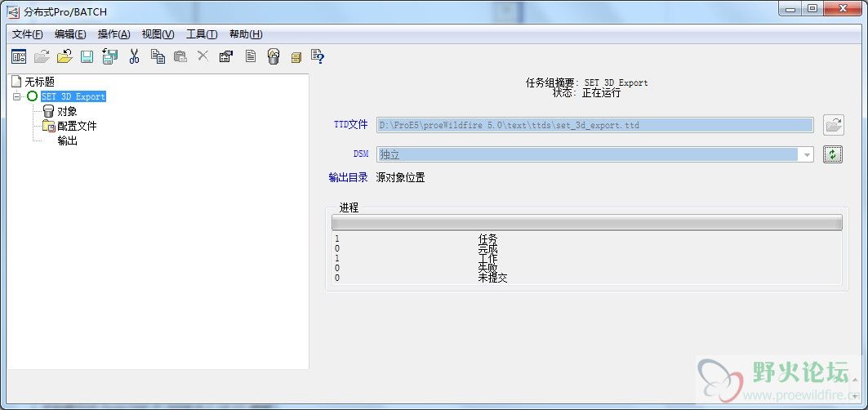The image size is (868, 410).
Task: Open the DSM 独立 dropdown arrow
Action: click(807, 154)
